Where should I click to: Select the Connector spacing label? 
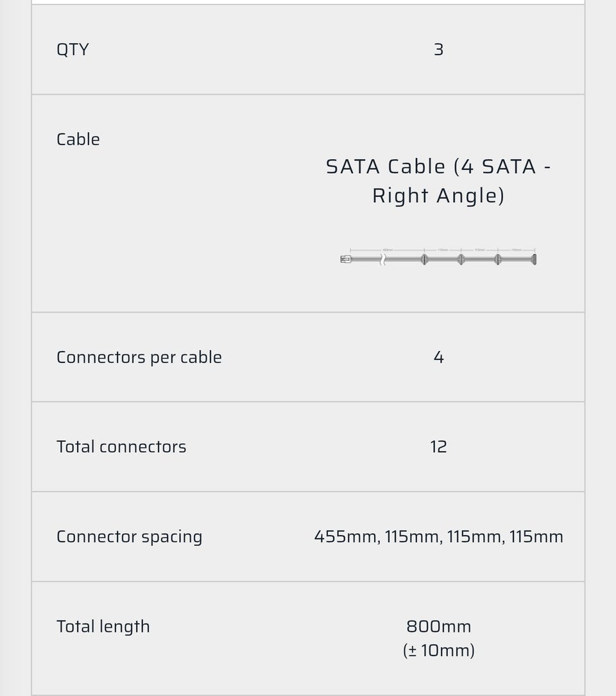[x=129, y=537]
